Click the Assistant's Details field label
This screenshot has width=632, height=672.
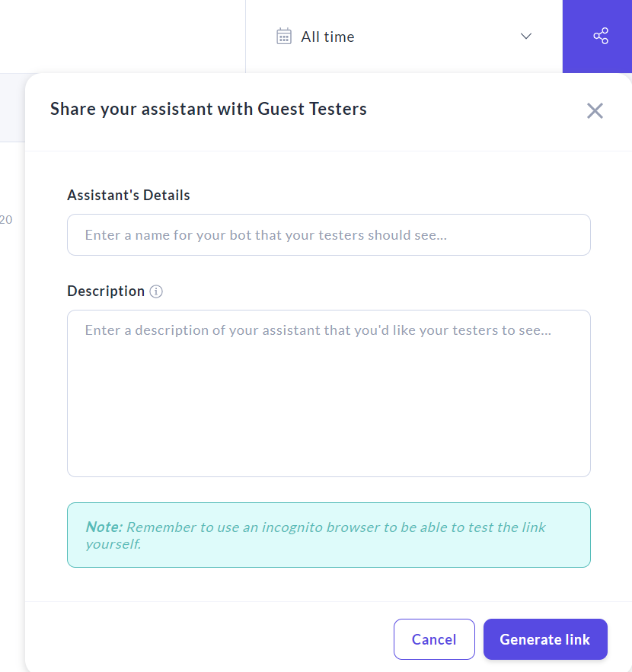pyautogui.click(x=129, y=195)
